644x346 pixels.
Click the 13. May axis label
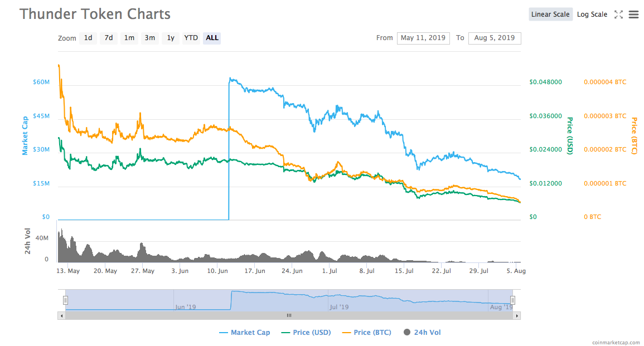point(68,271)
